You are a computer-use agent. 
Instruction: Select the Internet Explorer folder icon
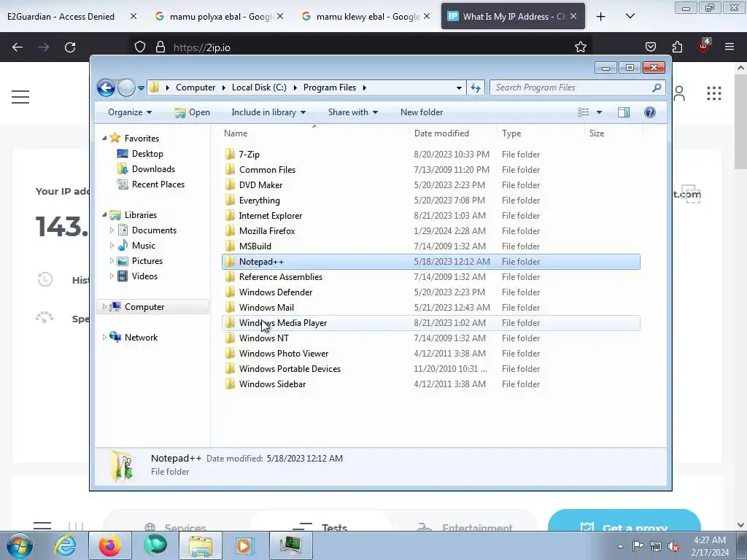pyautogui.click(x=230, y=215)
